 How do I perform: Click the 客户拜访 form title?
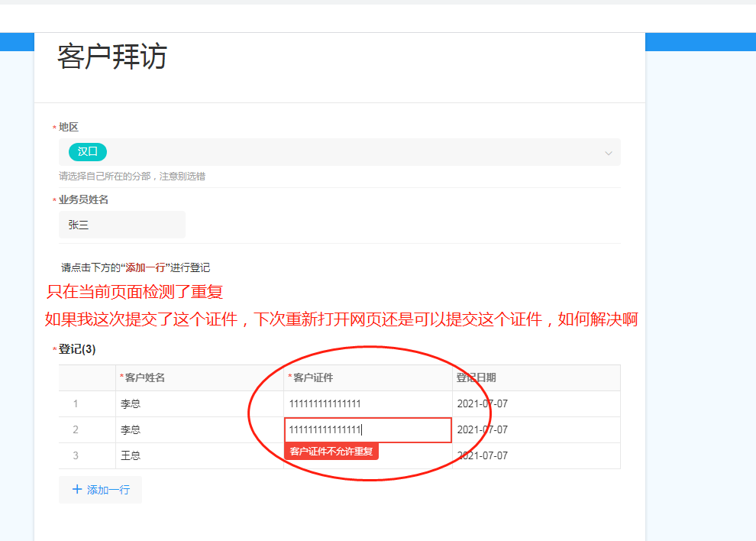(112, 57)
